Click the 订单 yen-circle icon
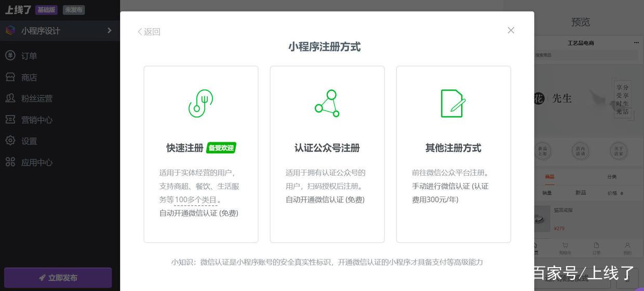 (10, 55)
